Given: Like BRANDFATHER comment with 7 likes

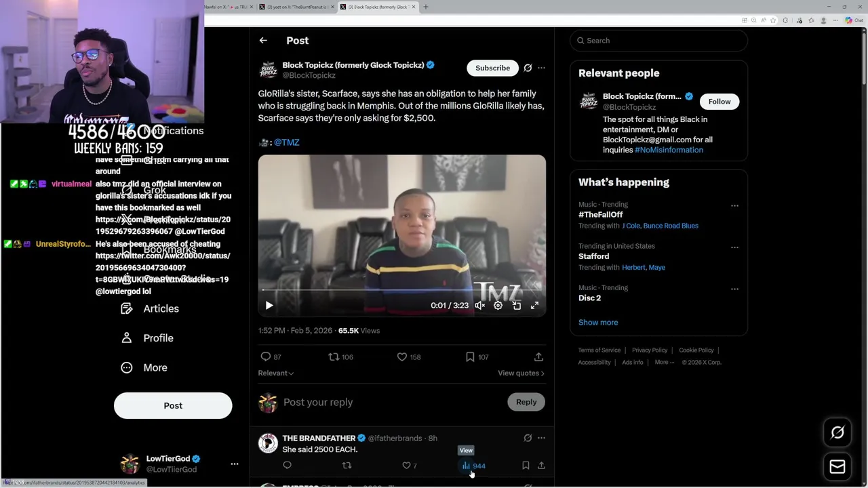Looking at the screenshot, I should coord(410,466).
